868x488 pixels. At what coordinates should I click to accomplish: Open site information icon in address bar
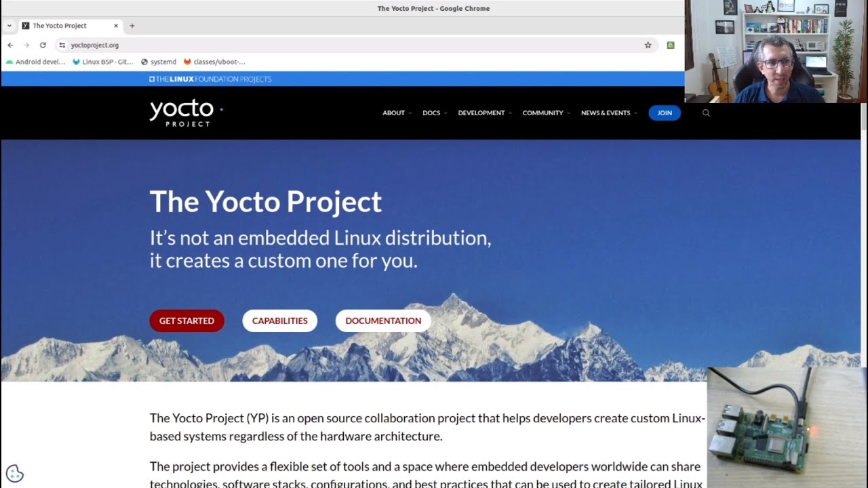pyautogui.click(x=62, y=45)
